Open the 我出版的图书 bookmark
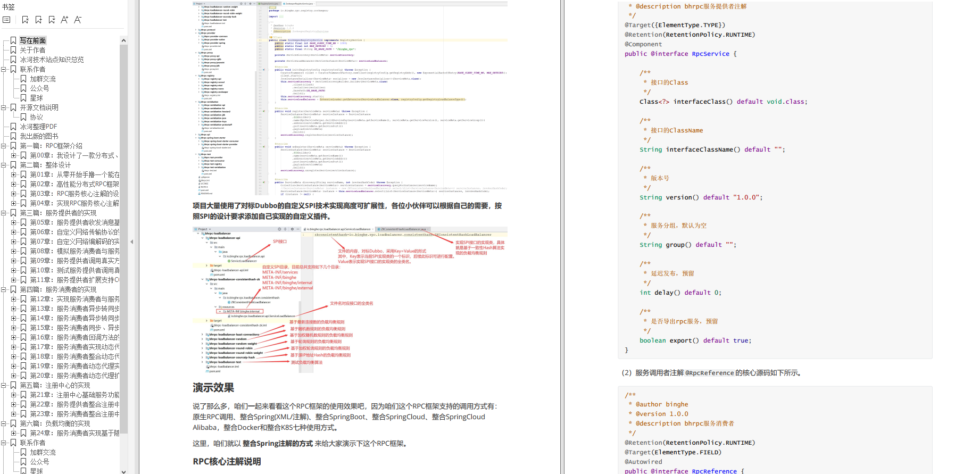Image resolution: width=980 pixels, height=474 pixels. (39, 136)
